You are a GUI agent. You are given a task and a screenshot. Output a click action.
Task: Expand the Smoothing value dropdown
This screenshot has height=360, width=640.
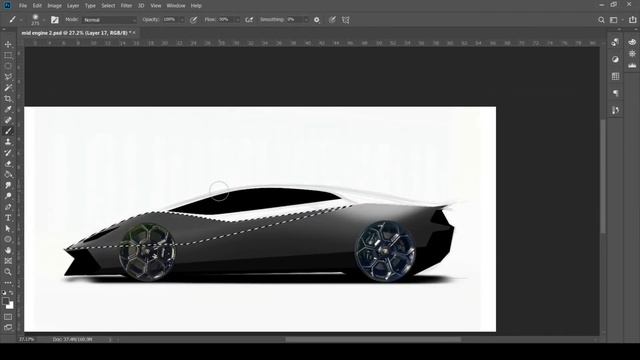[x=306, y=20]
